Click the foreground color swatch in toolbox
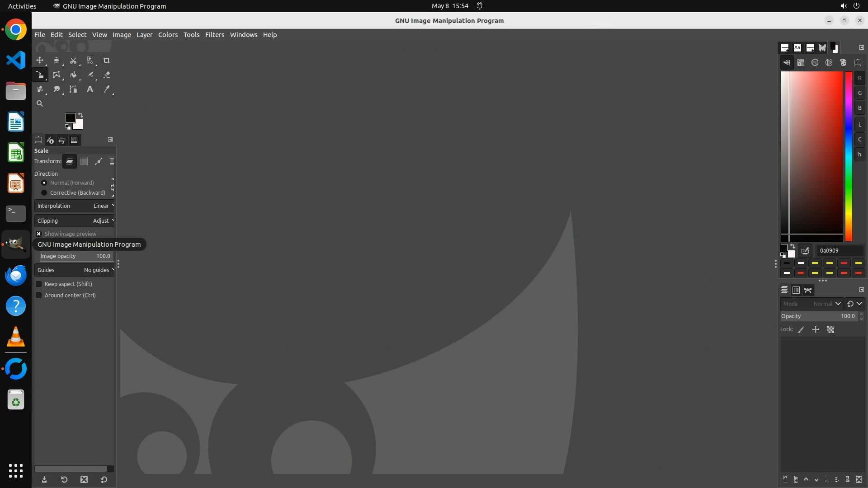This screenshot has height=488, width=868. tap(70, 118)
